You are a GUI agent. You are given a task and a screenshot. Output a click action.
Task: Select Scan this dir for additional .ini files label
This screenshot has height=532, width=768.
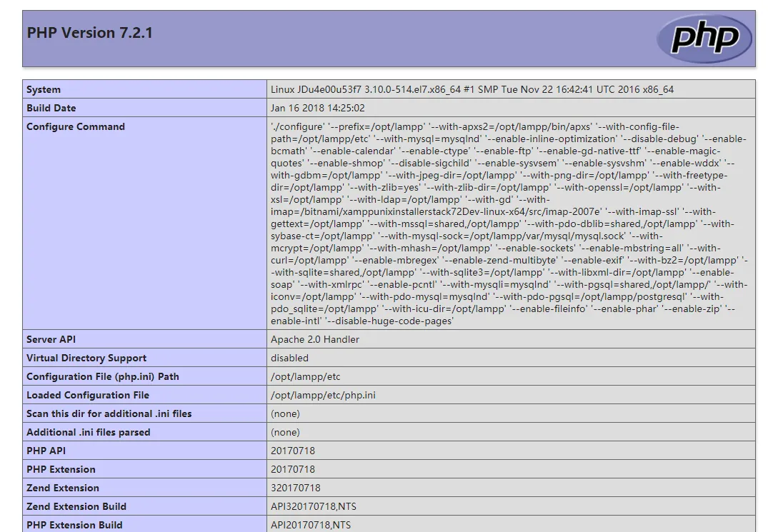(x=109, y=414)
